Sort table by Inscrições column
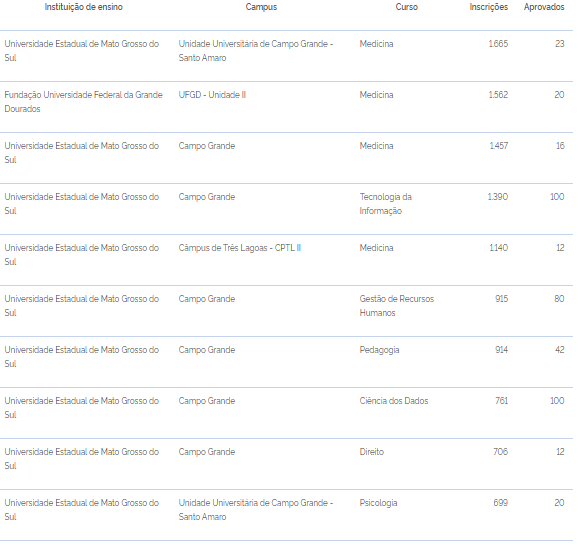Image resolution: width=579 pixels, height=552 pixels. [x=489, y=7]
